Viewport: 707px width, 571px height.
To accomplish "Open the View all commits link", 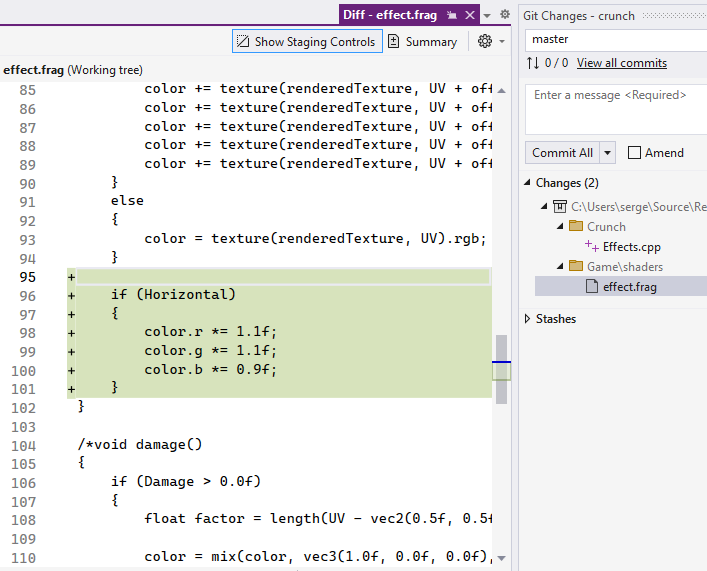I will click(621, 63).
